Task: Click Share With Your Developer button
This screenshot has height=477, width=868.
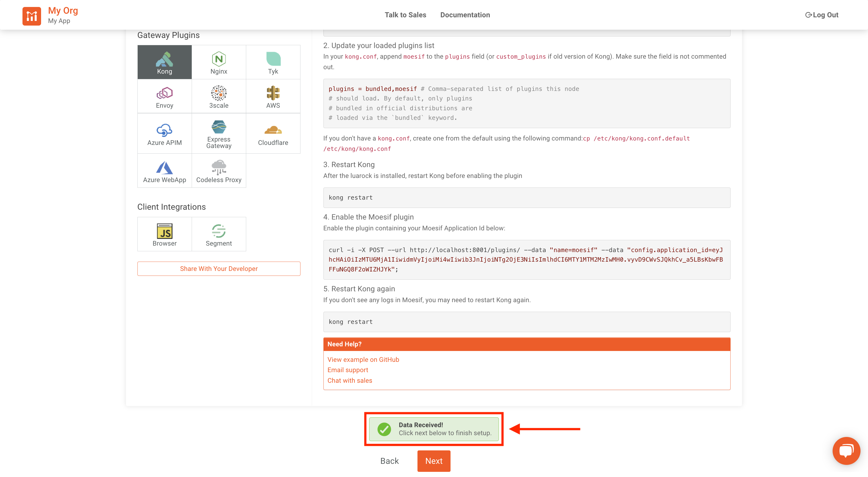Action: [x=219, y=269]
